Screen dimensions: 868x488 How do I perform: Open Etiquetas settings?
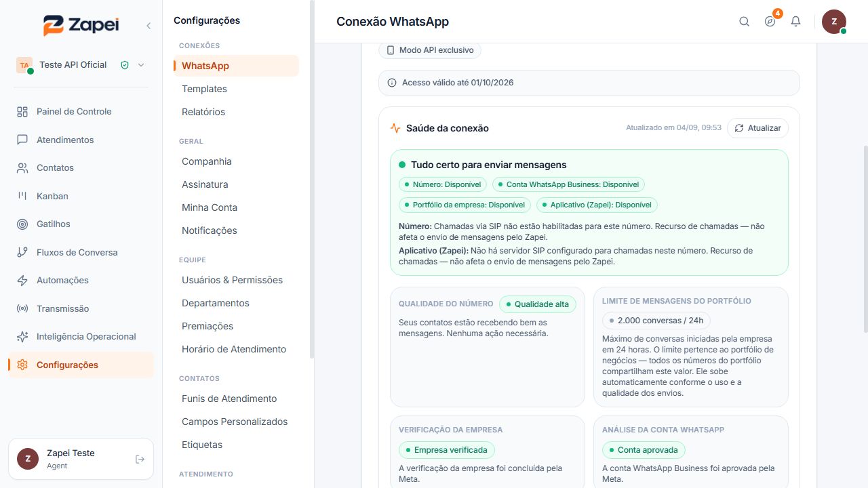click(236, 445)
